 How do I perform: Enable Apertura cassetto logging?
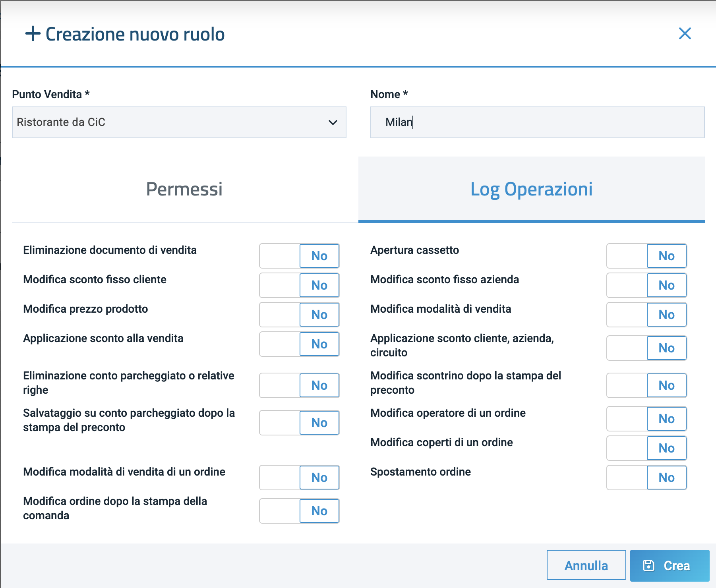(x=646, y=256)
